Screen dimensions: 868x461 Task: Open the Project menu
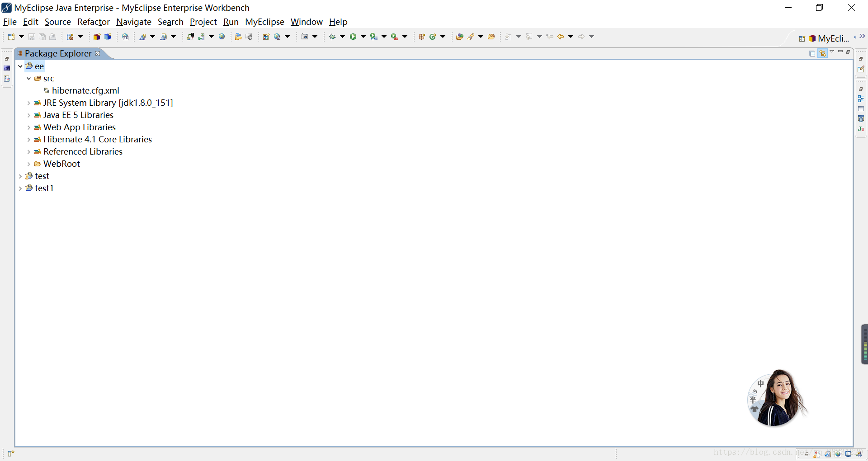click(203, 22)
